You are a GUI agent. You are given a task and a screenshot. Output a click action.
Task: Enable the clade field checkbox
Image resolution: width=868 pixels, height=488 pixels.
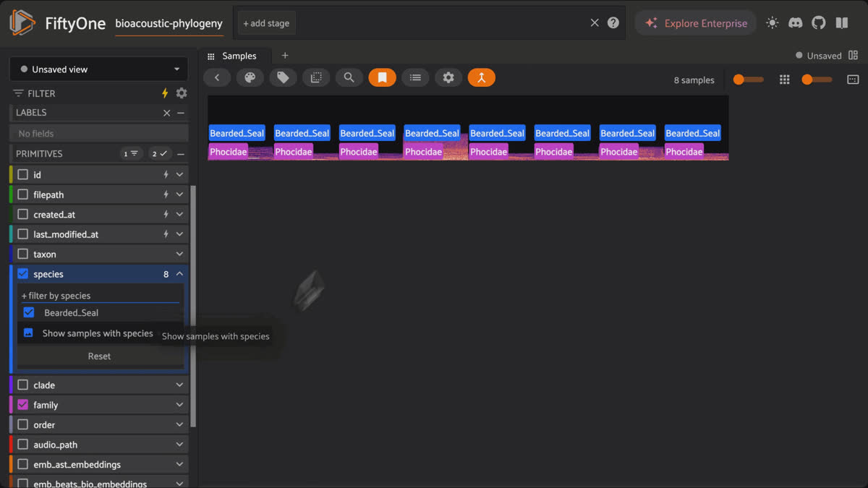[22, 385]
